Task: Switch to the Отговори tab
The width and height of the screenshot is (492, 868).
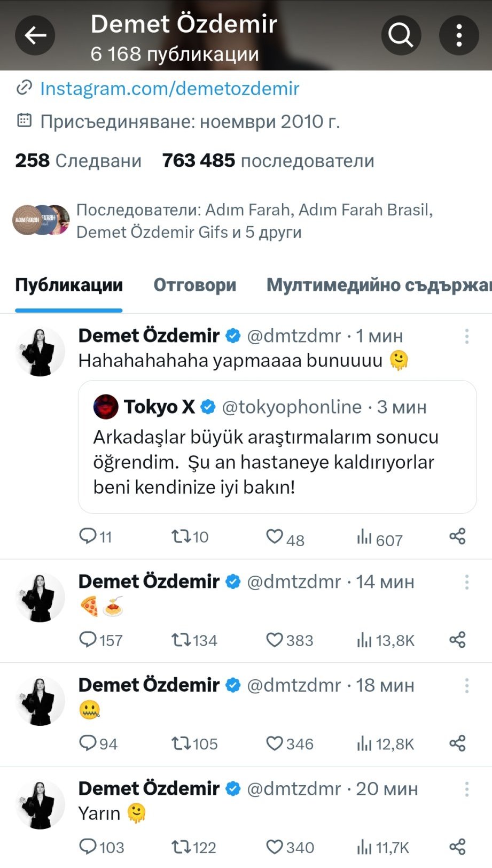Action: (x=194, y=285)
